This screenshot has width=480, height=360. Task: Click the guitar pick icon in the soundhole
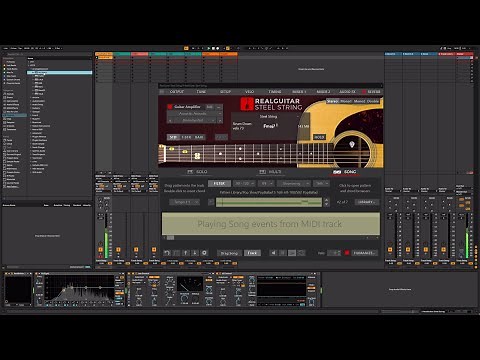click(352, 144)
